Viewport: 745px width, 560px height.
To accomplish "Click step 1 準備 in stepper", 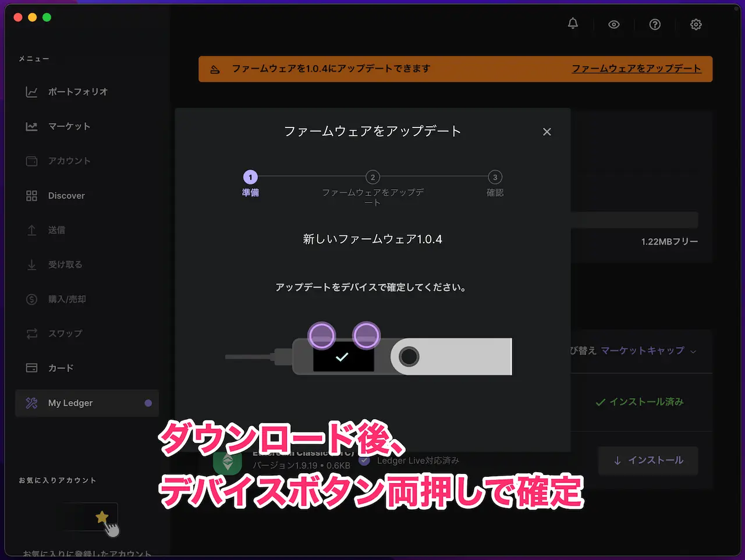I will coord(250,184).
